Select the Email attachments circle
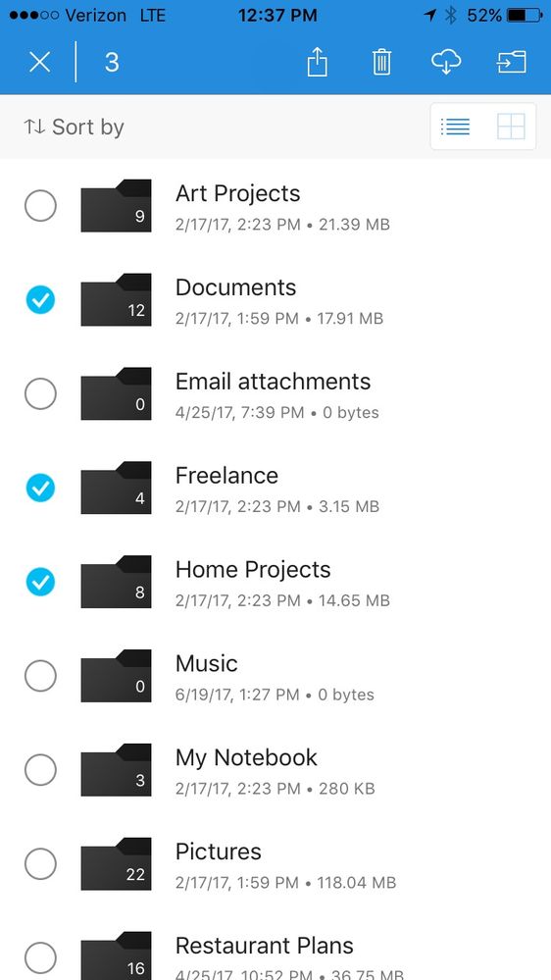Viewport: 551px width, 980px height. 40,393
